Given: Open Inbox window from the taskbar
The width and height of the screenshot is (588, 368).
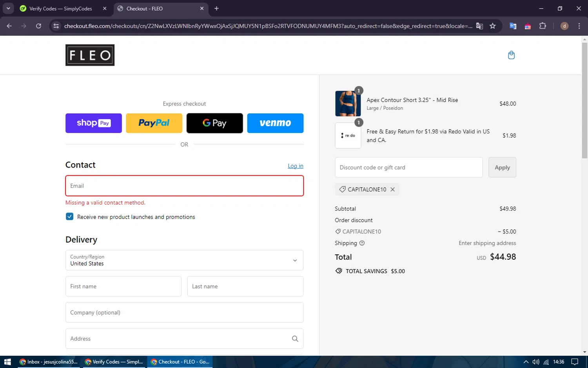Looking at the screenshot, I should tap(49, 362).
